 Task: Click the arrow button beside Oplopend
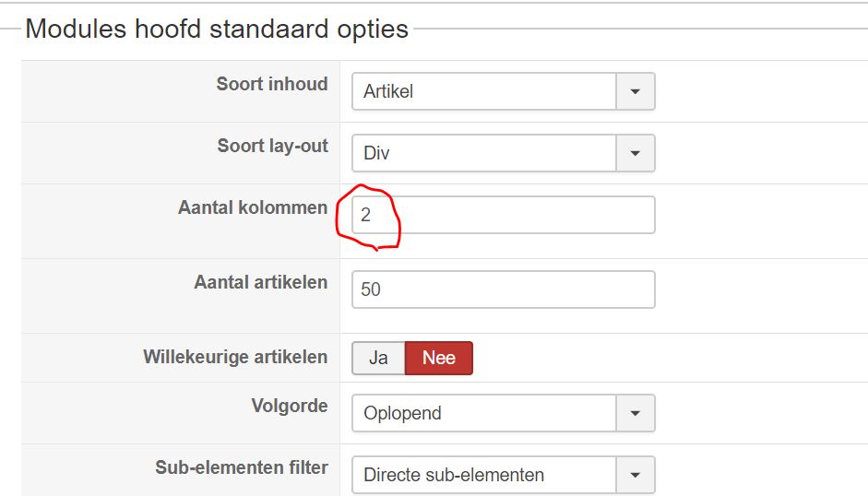click(635, 413)
